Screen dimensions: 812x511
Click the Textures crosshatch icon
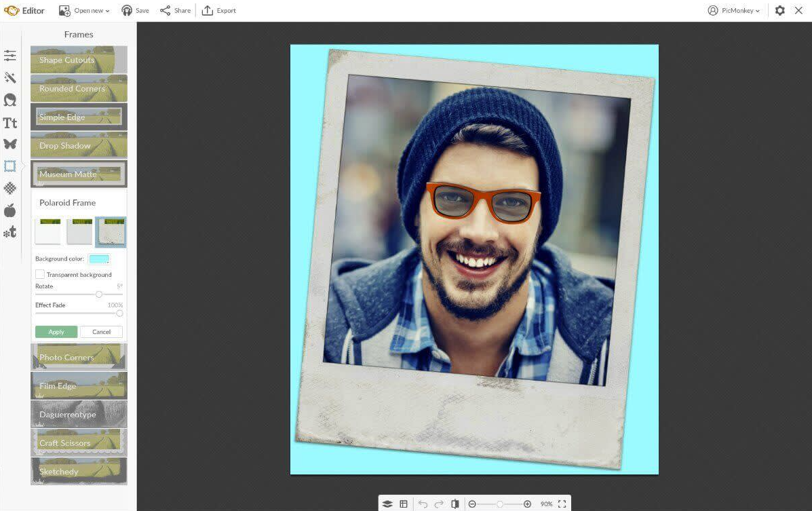click(10, 188)
